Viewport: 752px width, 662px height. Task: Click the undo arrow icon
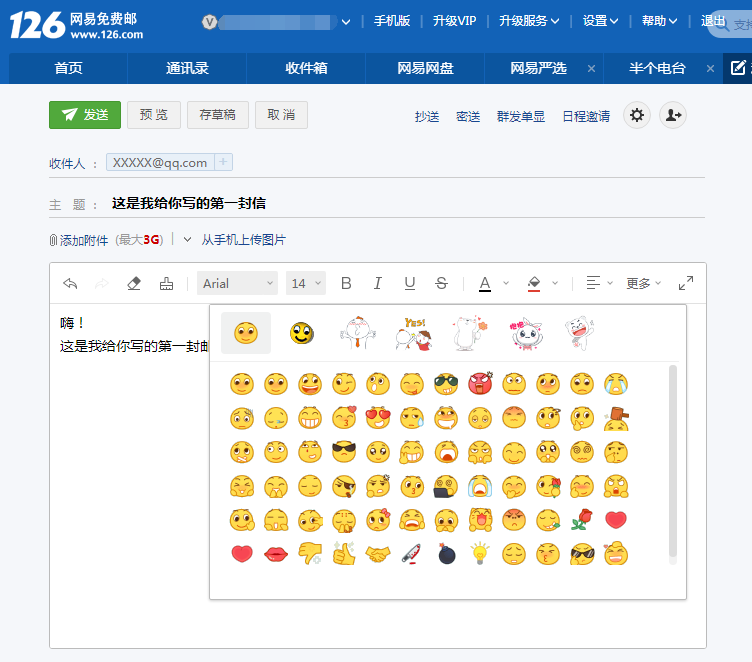[x=70, y=284]
